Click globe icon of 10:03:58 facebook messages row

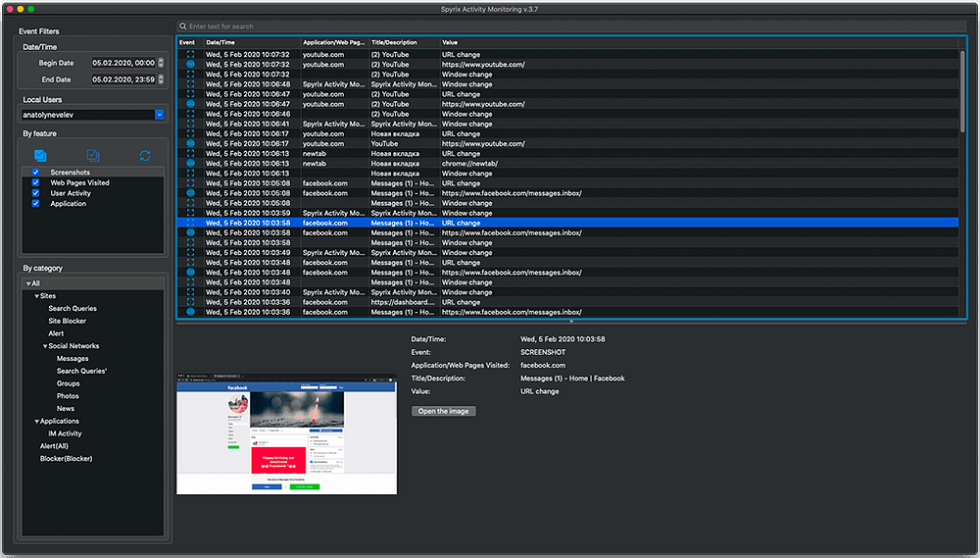point(190,232)
